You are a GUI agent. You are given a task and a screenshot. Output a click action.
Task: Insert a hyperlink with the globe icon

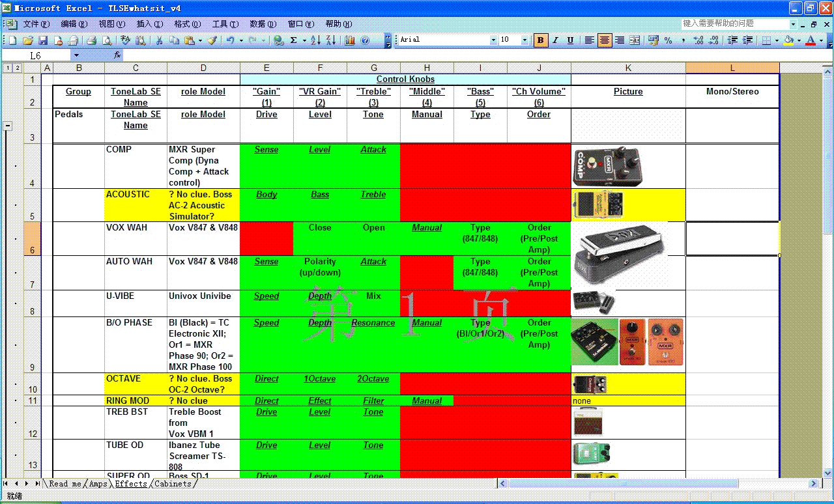coord(279,40)
